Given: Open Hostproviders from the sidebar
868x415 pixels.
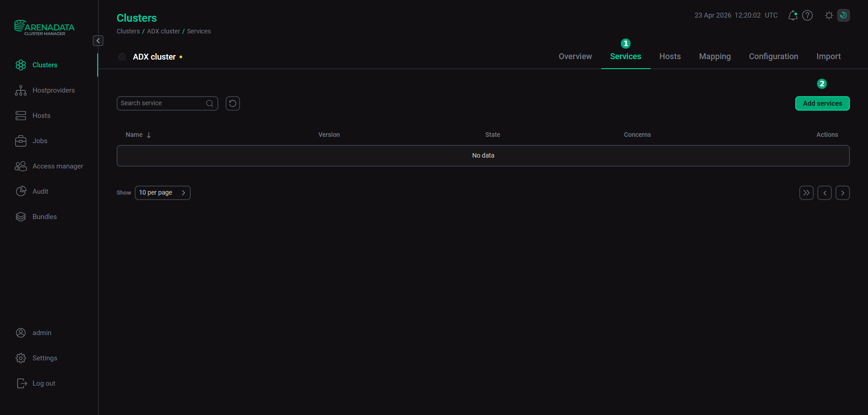Looking at the screenshot, I should coord(45,90).
